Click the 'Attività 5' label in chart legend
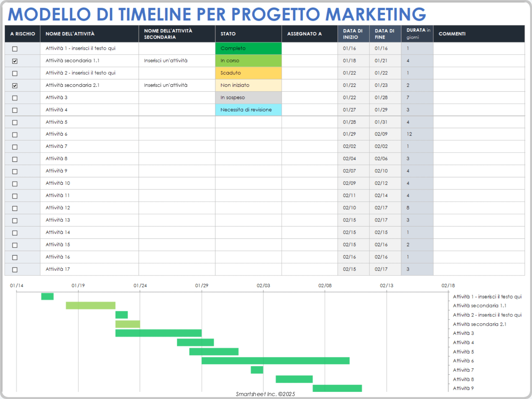532x399 pixels. coord(463,352)
